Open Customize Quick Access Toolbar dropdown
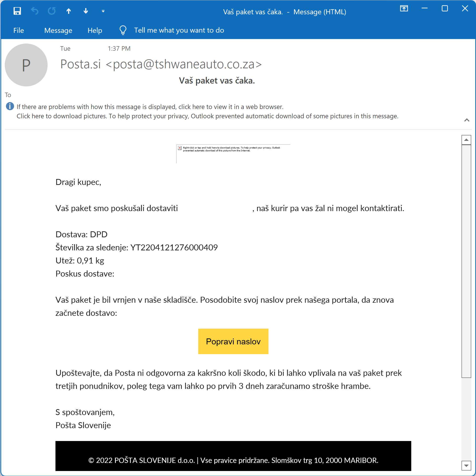 (x=103, y=11)
